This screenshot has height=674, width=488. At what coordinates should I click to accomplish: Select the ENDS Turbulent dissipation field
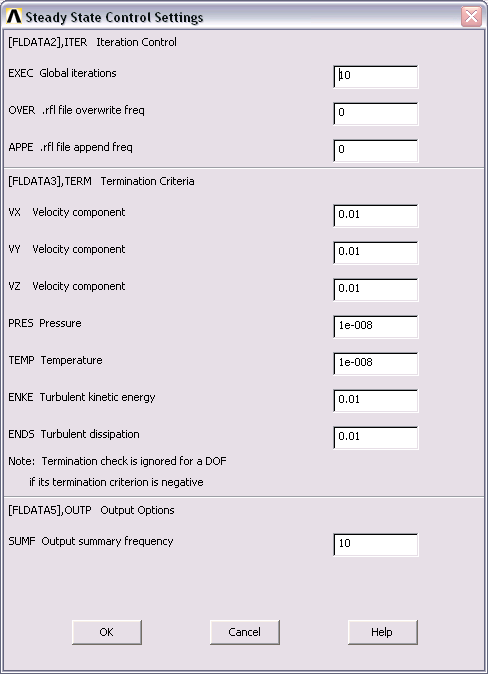coord(375,438)
